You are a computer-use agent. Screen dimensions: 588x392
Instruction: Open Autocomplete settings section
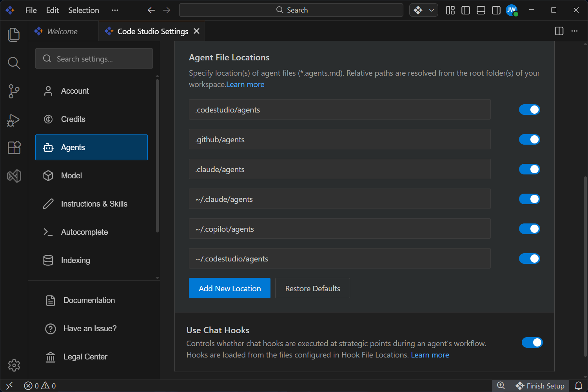(91, 232)
